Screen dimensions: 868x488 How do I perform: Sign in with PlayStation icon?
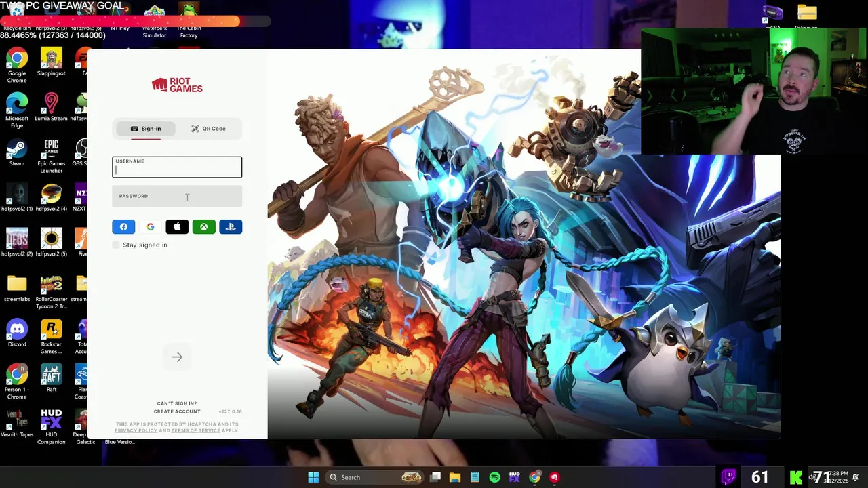(x=231, y=227)
